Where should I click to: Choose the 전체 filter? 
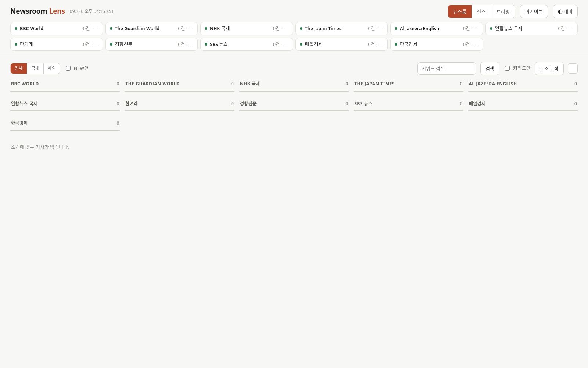click(19, 68)
